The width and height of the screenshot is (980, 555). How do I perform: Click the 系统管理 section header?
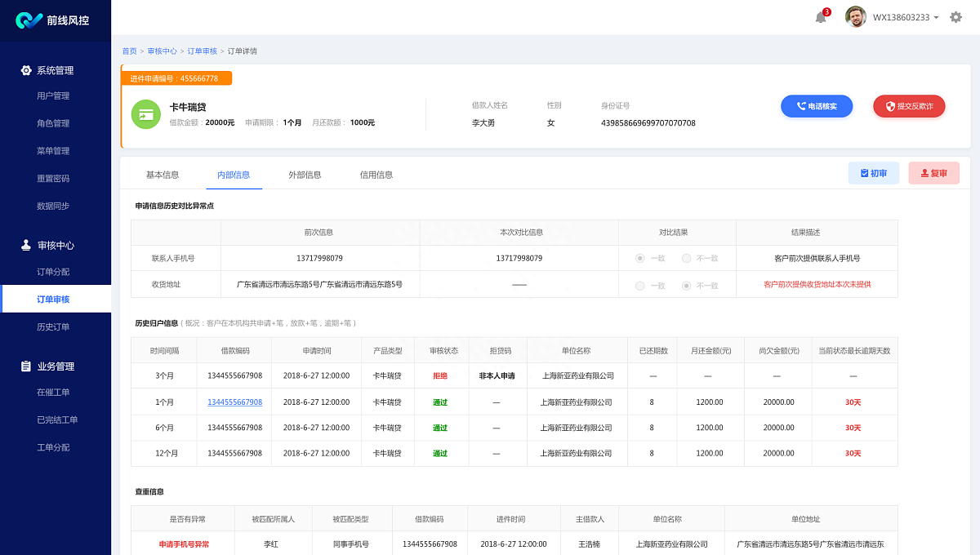(56, 70)
